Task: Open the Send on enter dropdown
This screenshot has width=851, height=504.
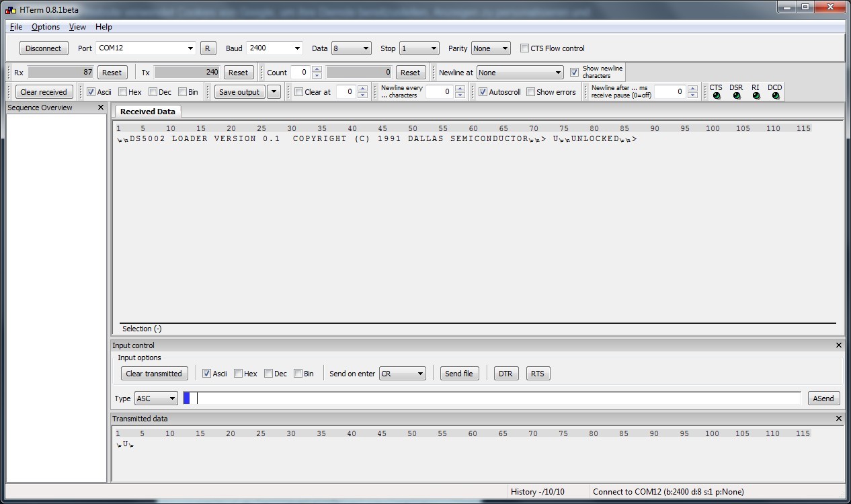Action: pyautogui.click(x=402, y=374)
